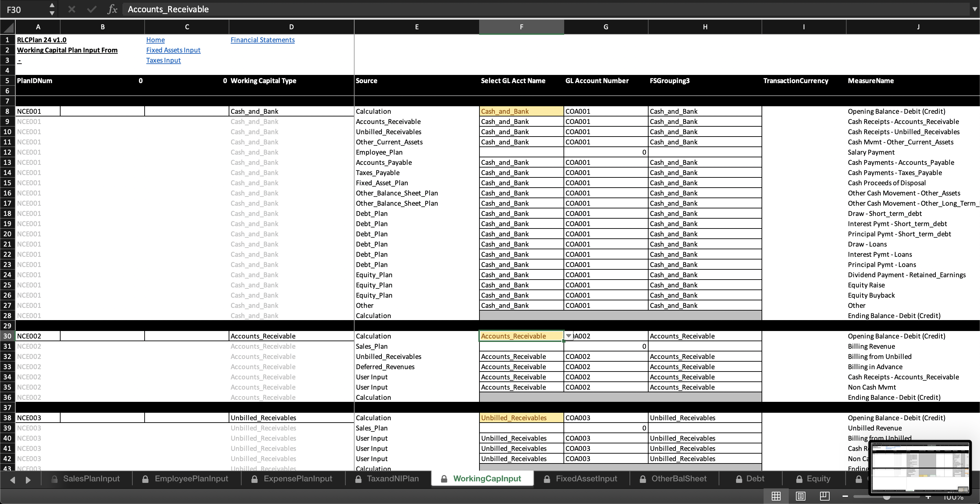980x504 pixels.
Task: Follow the Home hyperlink
Action: 155,40
